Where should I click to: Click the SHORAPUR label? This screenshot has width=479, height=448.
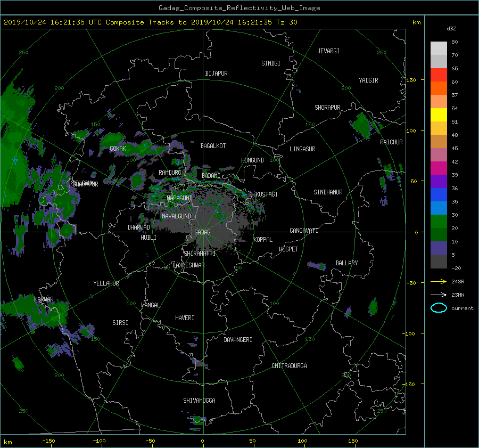[327, 108]
